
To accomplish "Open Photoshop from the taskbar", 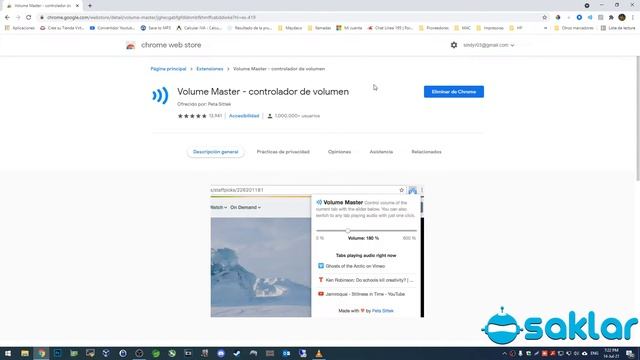I will [x=58, y=353].
